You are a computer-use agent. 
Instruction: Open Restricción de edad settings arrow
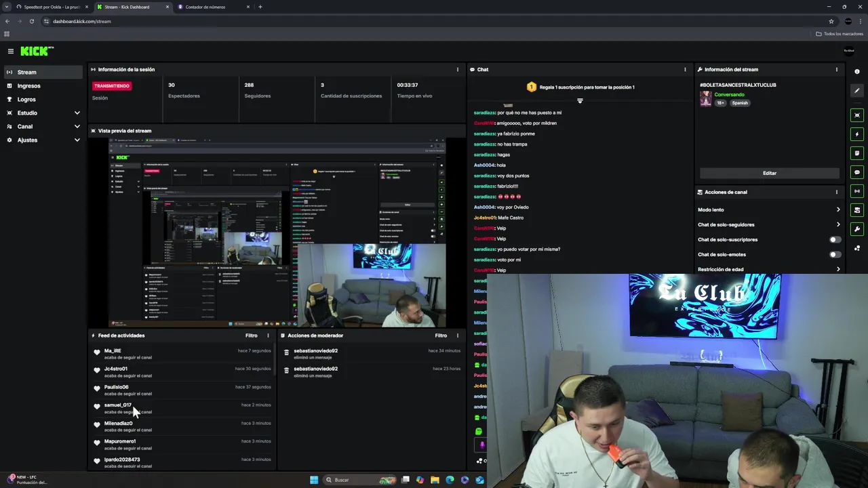[838, 269]
